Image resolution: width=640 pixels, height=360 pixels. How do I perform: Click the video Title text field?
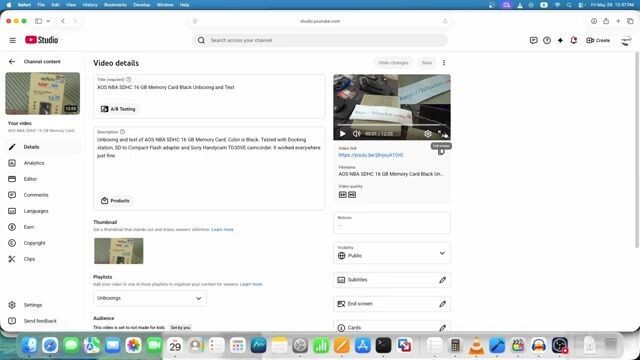[209, 87]
